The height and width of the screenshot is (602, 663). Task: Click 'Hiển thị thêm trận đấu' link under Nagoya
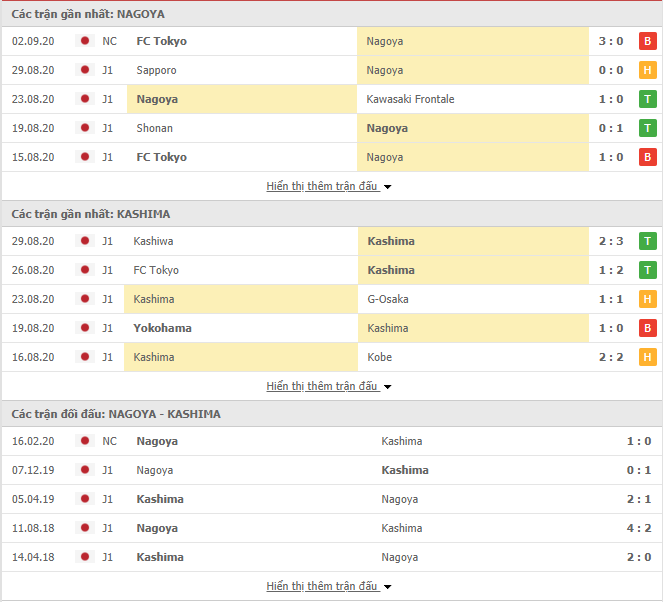tap(322, 186)
